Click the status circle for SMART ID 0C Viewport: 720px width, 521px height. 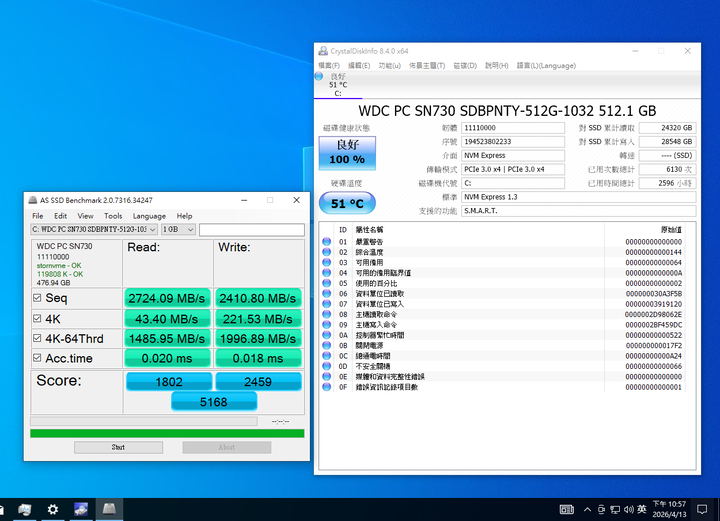(326, 356)
